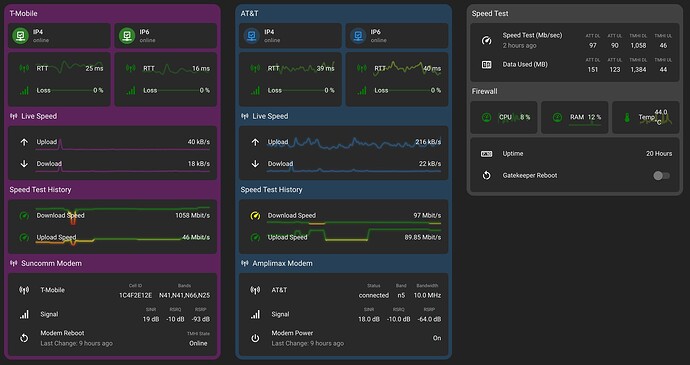The height and width of the screenshot is (365, 690).
Task: Click the AT&T Upload arrow icon
Action: [255, 142]
